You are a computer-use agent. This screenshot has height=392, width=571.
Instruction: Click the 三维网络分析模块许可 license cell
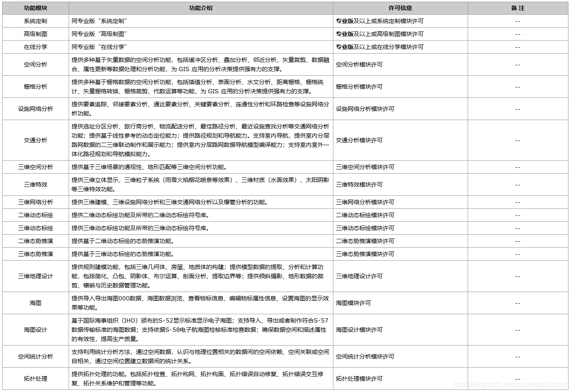point(400,202)
